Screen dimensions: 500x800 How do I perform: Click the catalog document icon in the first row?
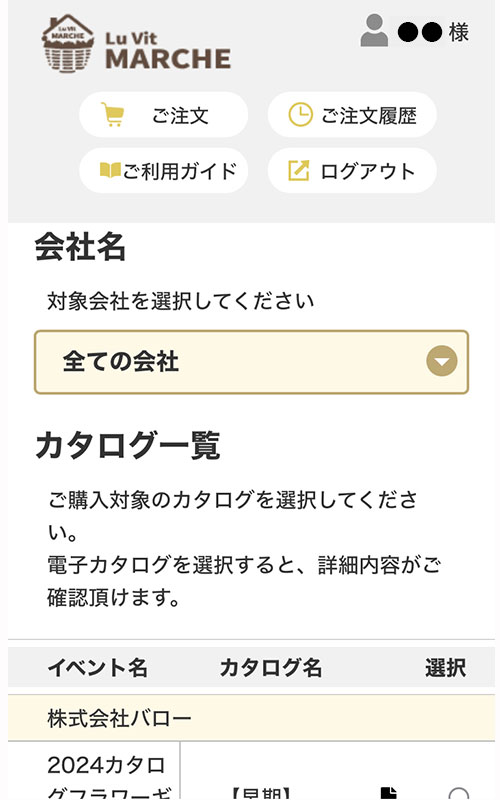point(389,792)
